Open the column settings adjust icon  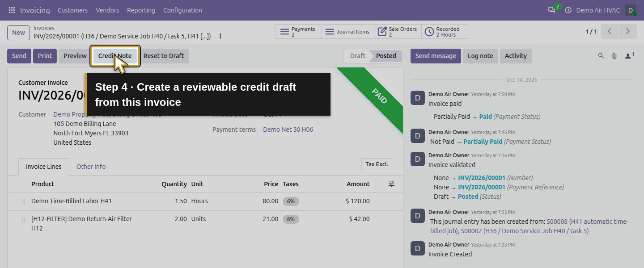coord(392,184)
